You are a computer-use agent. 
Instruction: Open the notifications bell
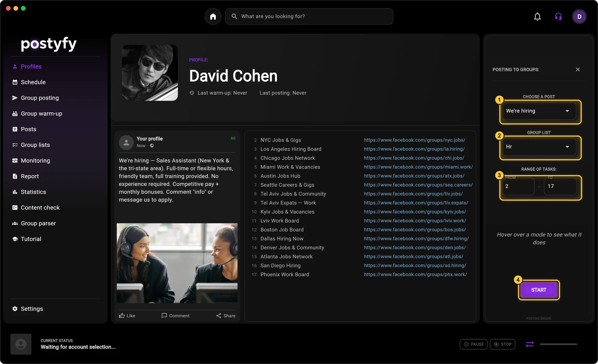[x=537, y=16]
